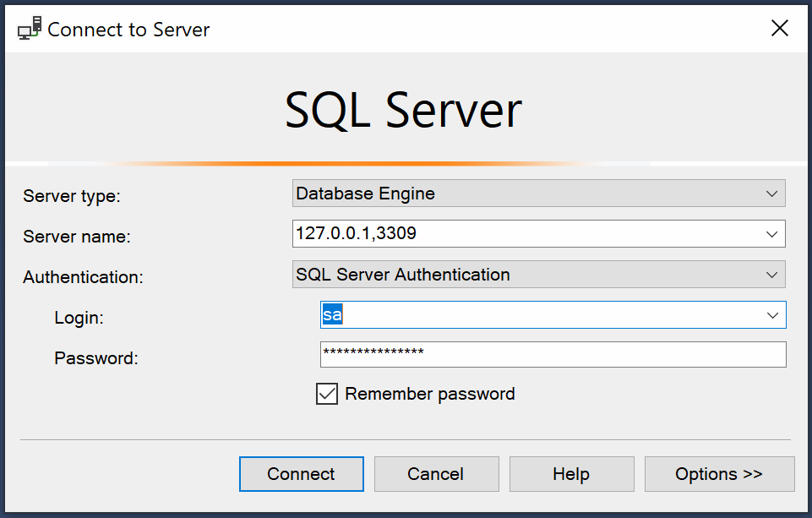Uncheck the Remember password checkbox

[x=327, y=394]
